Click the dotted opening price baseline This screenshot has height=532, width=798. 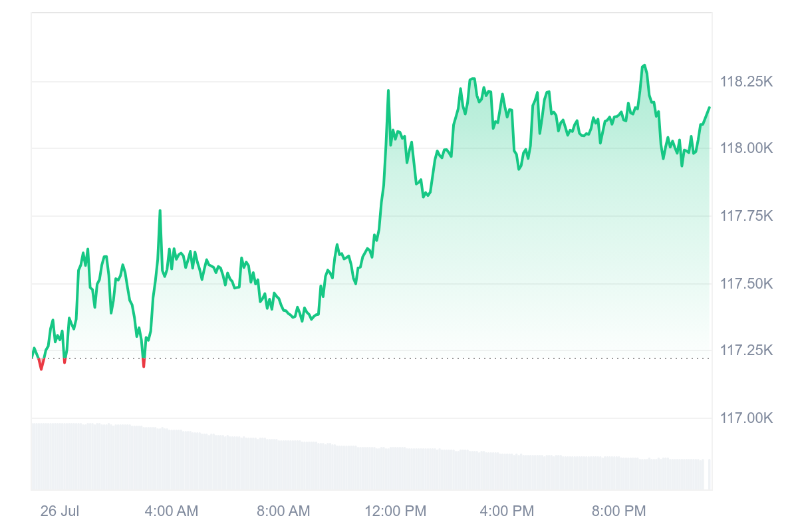[399, 358]
